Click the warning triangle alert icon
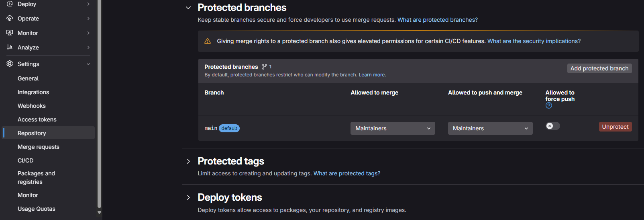Image resolution: width=644 pixels, height=220 pixels. click(x=208, y=41)
